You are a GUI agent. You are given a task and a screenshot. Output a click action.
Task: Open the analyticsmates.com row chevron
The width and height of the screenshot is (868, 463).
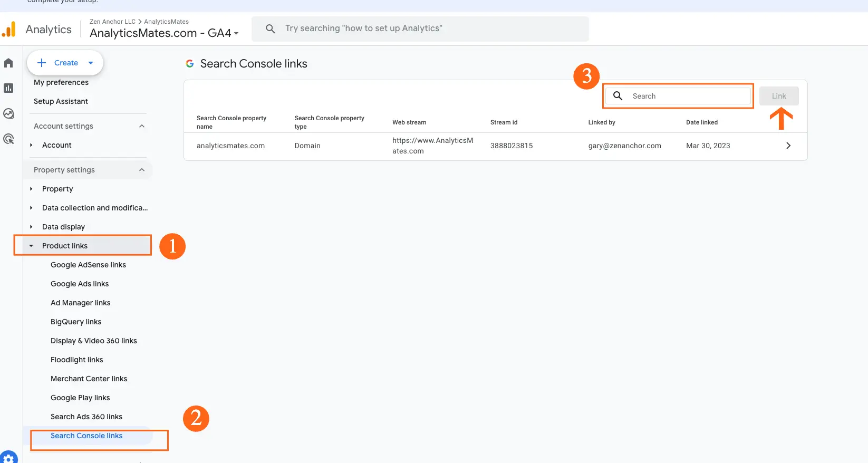pyautogui.click(x=788, y=146)
